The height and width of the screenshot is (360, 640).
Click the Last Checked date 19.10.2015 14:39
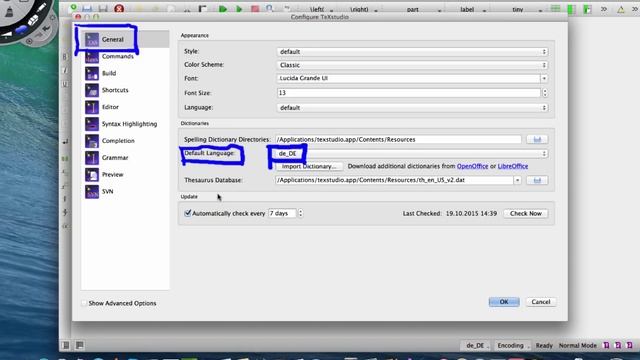point(471,213)
